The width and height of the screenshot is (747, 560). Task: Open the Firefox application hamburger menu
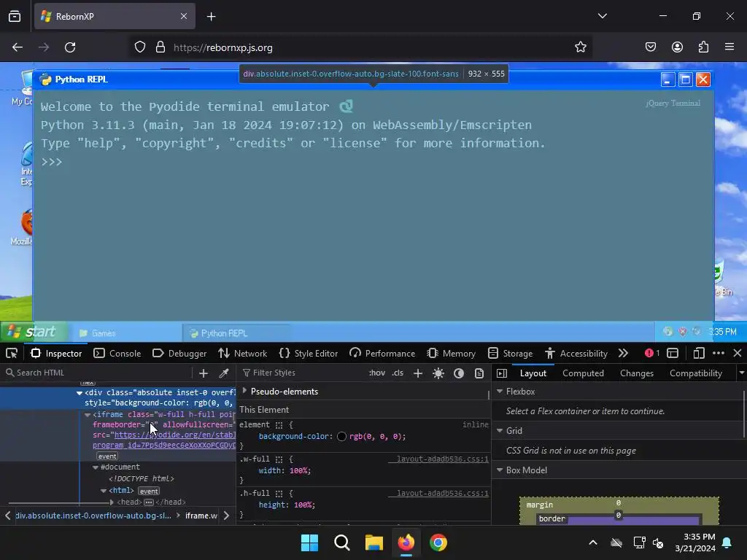pyautogui.click(x=729, y=47)
